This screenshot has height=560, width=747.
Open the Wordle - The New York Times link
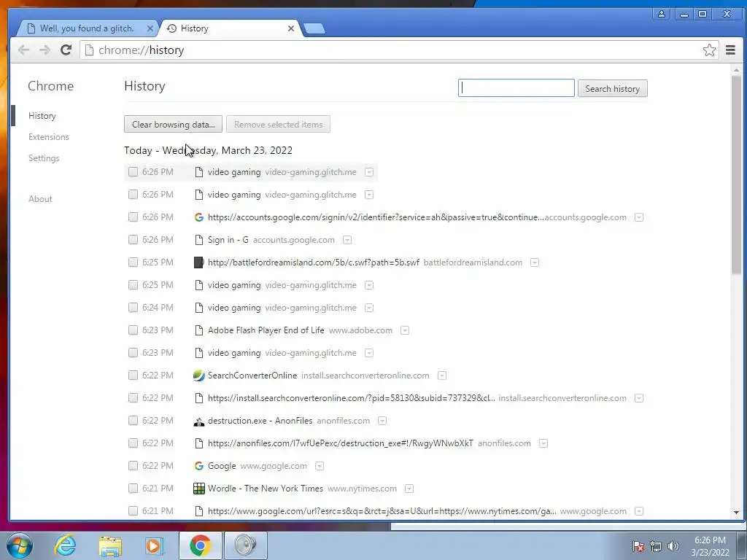click(266, 488)
